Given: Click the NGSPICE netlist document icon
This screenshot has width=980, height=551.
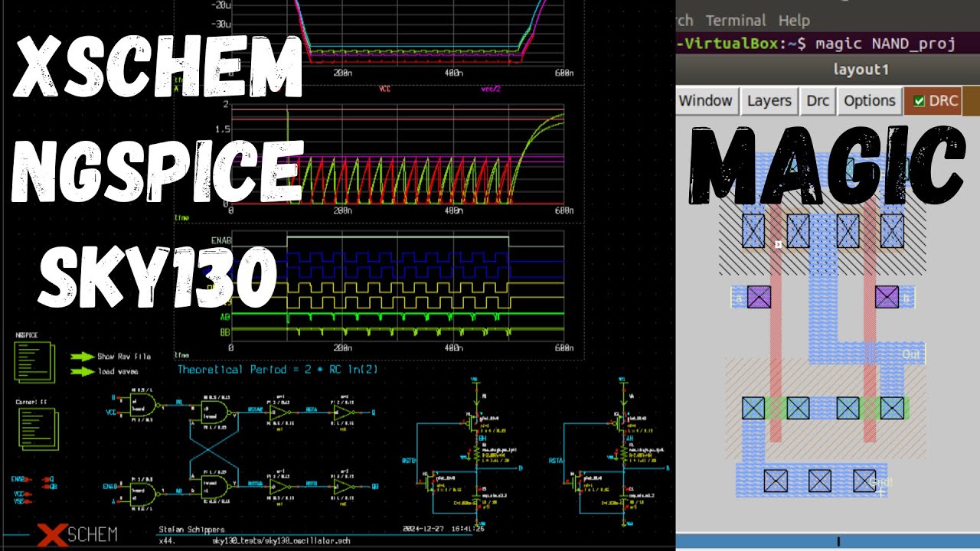Looking at the screenshot, I should tap(35, 362).
